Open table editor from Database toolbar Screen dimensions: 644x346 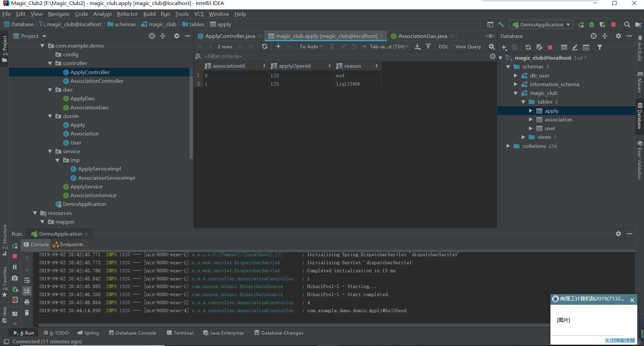[x=564, y=47]
